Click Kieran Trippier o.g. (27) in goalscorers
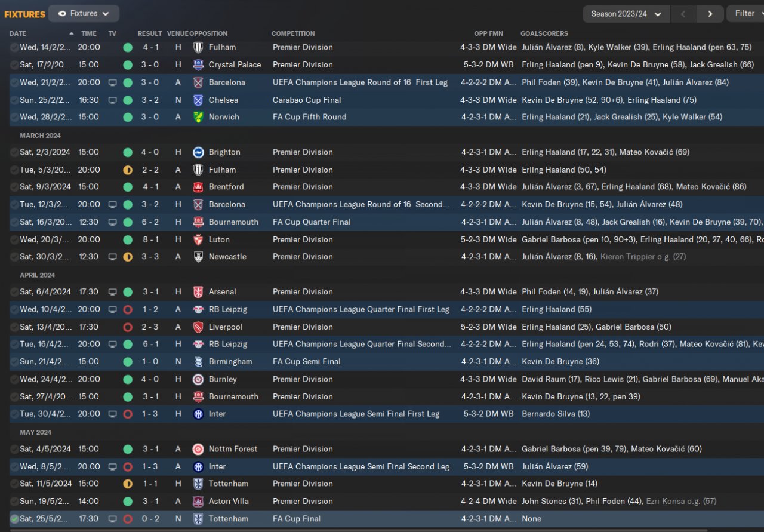 point(643,257)
